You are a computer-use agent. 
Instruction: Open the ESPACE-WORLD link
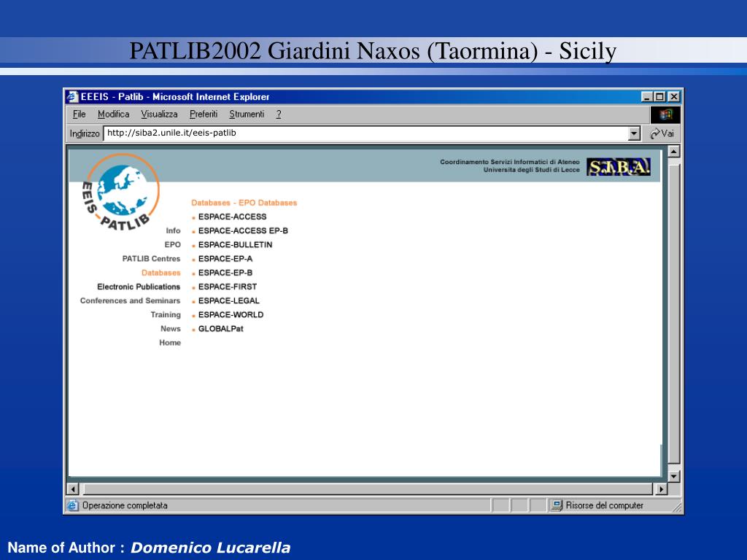[x=231, y=315]
